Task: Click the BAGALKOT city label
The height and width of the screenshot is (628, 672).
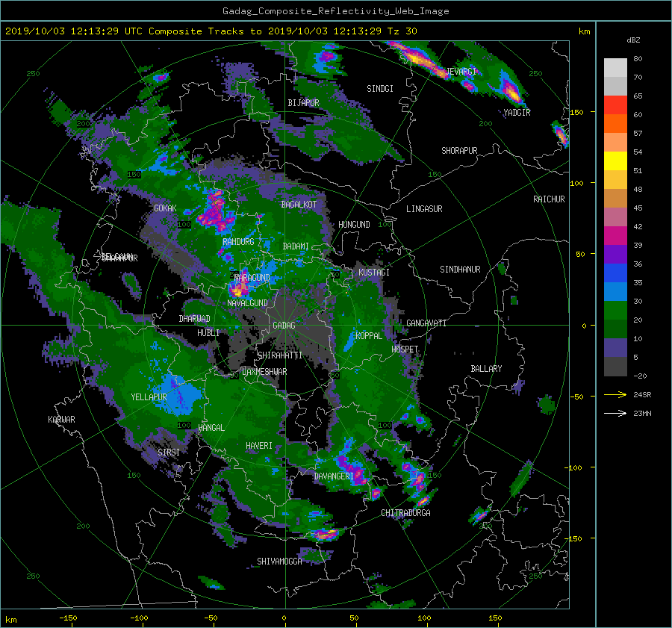Action: 299,205
